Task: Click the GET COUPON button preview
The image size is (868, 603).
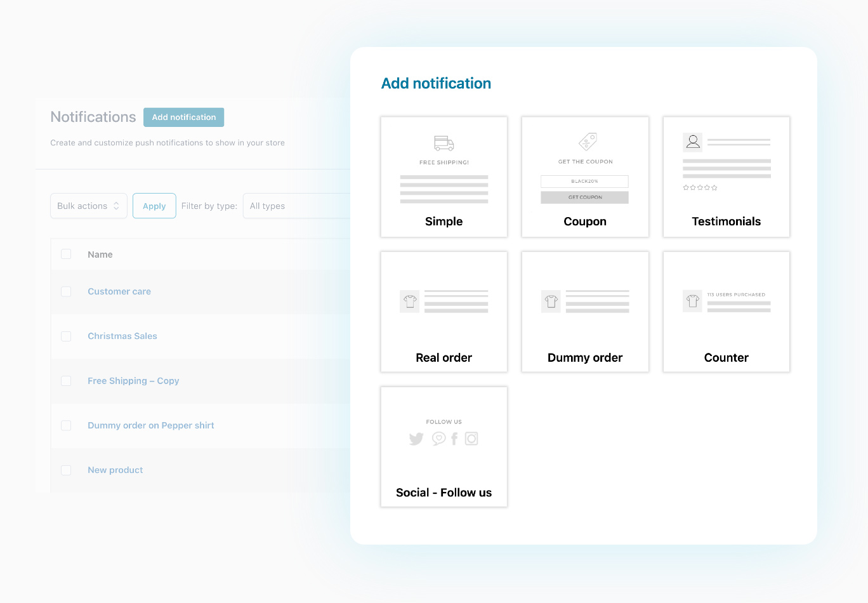Action: (584, 197)
